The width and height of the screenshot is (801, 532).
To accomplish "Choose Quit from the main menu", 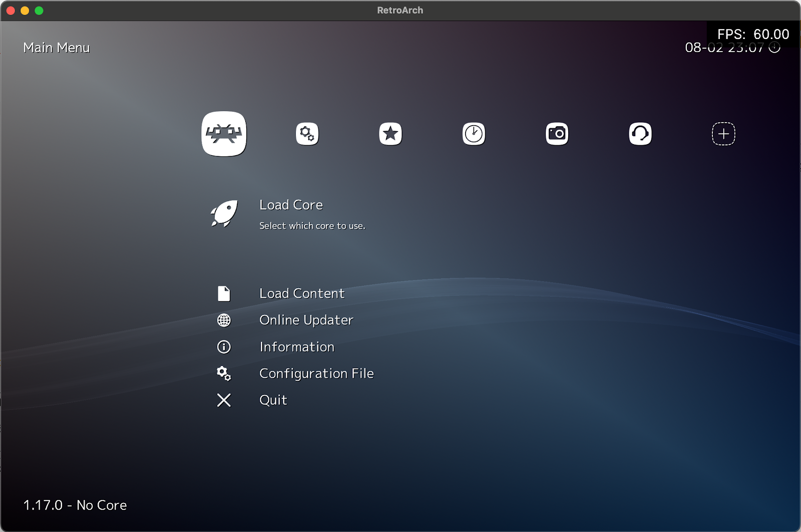I will (273, 400).
